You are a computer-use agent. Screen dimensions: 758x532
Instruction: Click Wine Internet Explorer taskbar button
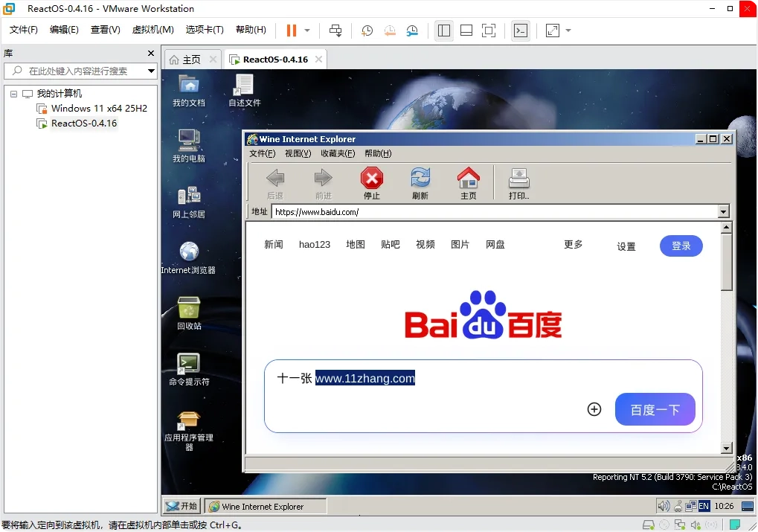coord(266,507)
